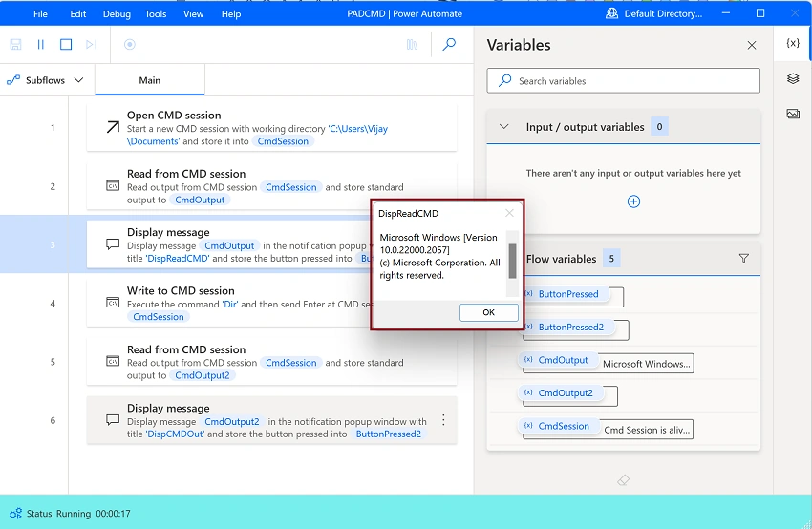Click the DispReadCMD dialog scrollbar thumb
Screen dimensions: 812x529
click(x=512, y=261)
